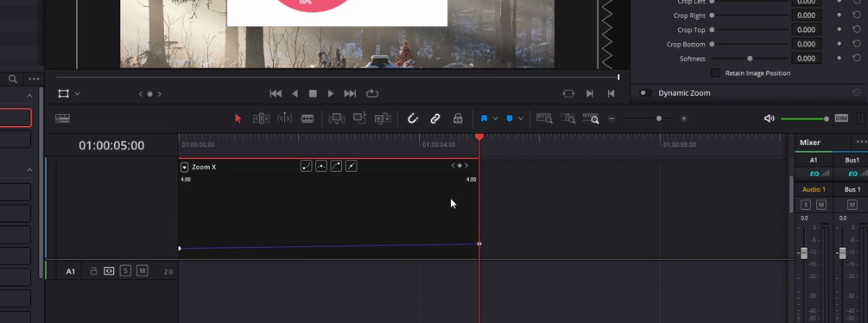Open viewer overlay mode dropdown chevron
868x323 pixels.
click(x=78, y=94)
